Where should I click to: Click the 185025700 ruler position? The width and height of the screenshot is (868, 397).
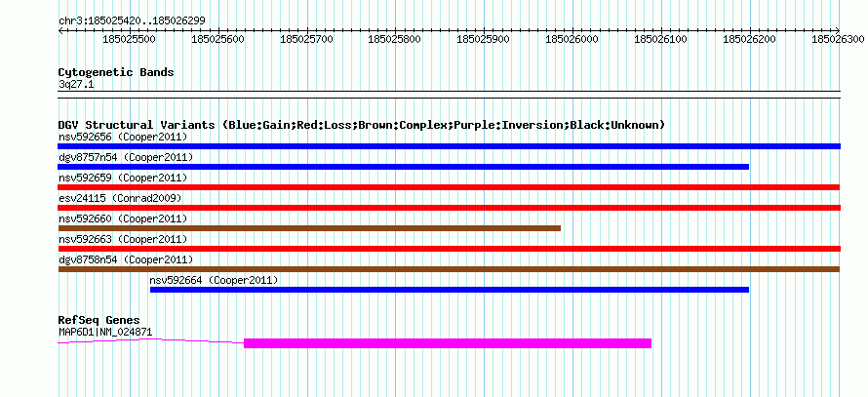pos(306,39)
